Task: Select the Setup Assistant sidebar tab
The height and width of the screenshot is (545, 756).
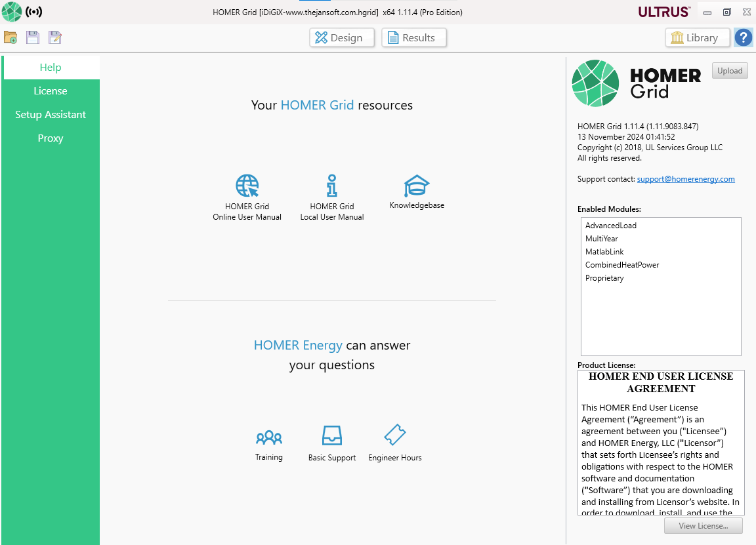Action: click(x=51, y=115)
